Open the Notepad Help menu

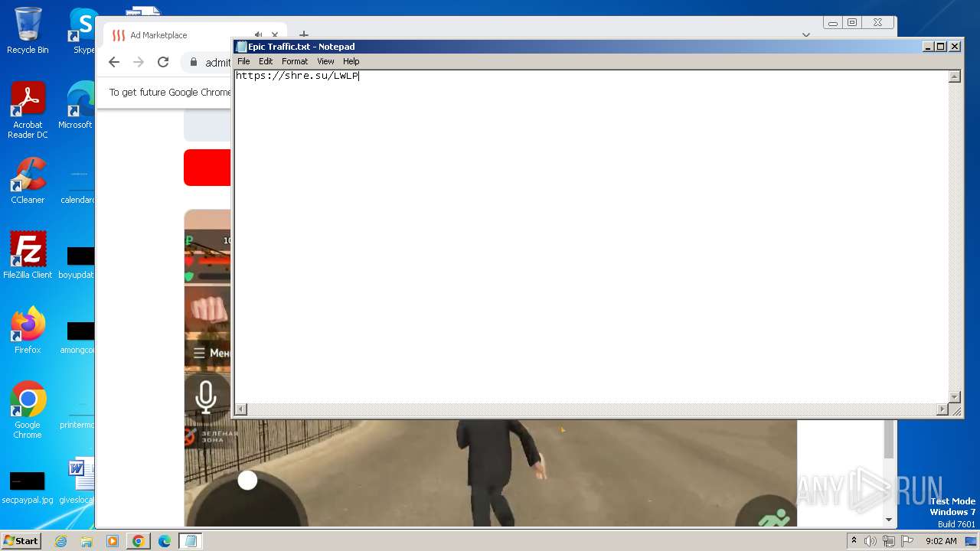point(351,61)
